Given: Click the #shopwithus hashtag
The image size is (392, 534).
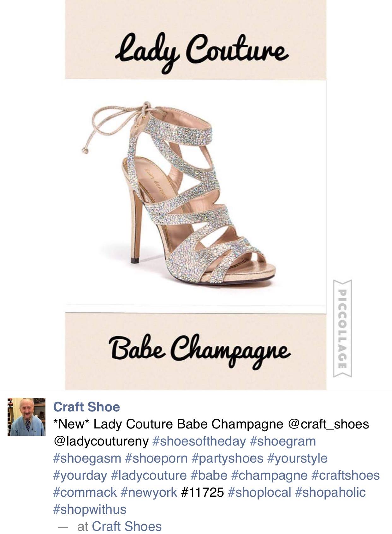Looking at the screenshot, I should [90, 509].
